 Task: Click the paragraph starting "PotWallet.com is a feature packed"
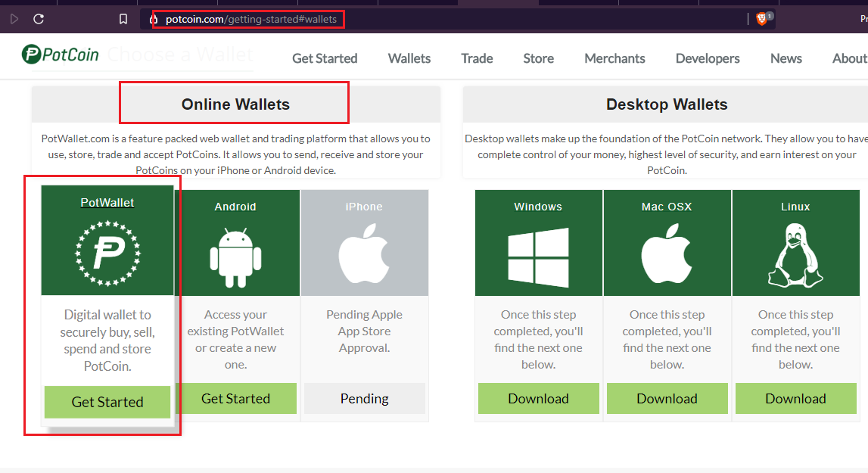click(236, 154)
